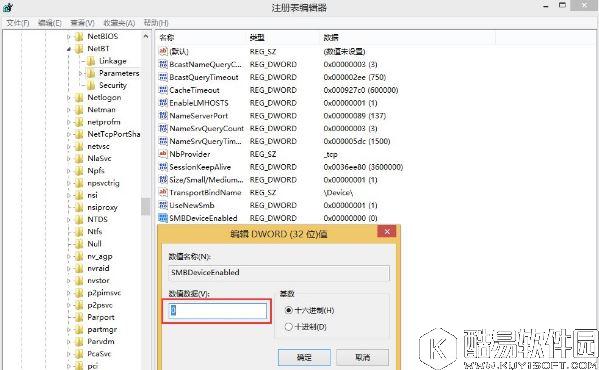
Task: Expand the Npfs tree node arrow
Action: (69, 171)
